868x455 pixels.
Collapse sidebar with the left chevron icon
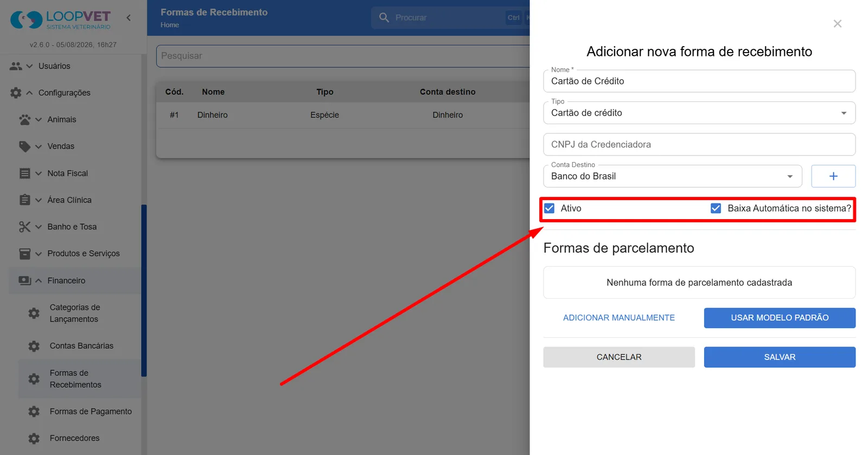(129, 18)
